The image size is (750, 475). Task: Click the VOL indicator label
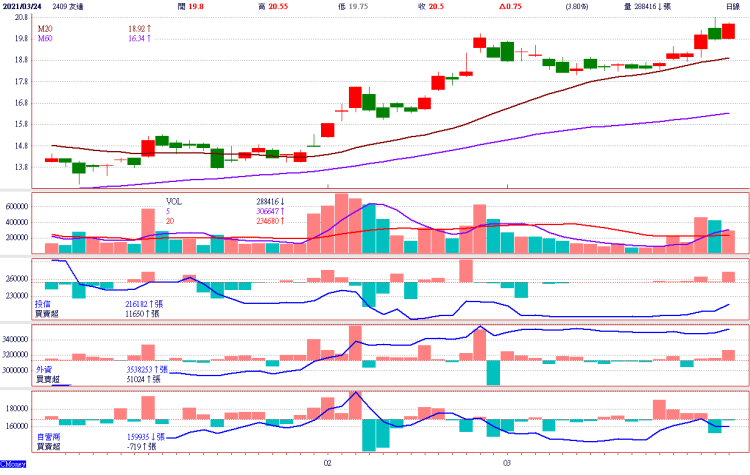[175, 201]
